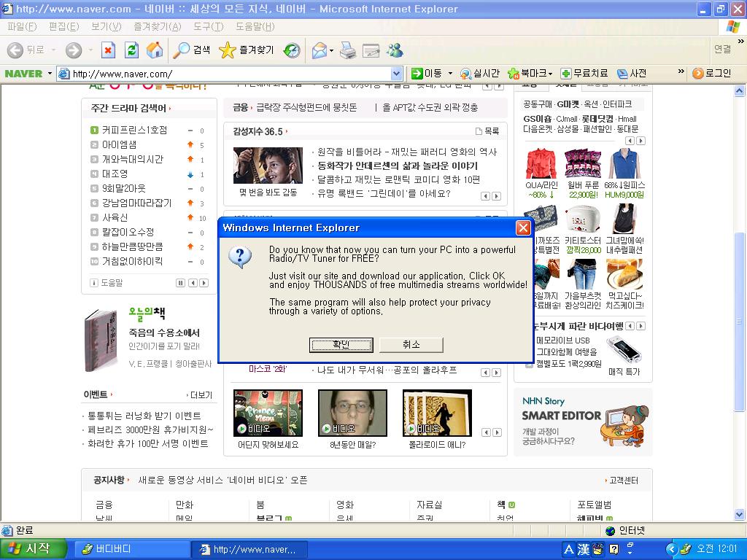Open the NAVER toolbar logo dropdown arrow
Image resolution: width=747 pixels, height=560 pixels.
50,74
